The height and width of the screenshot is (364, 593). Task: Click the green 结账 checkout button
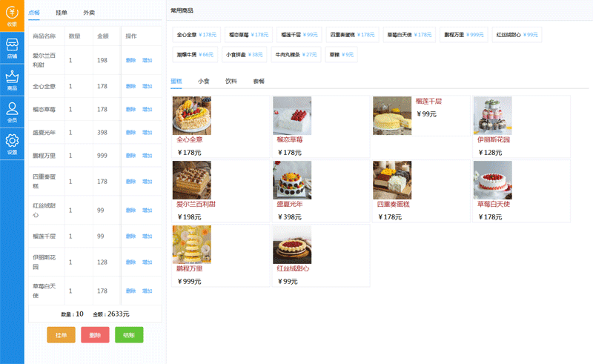tap(129, 335)
